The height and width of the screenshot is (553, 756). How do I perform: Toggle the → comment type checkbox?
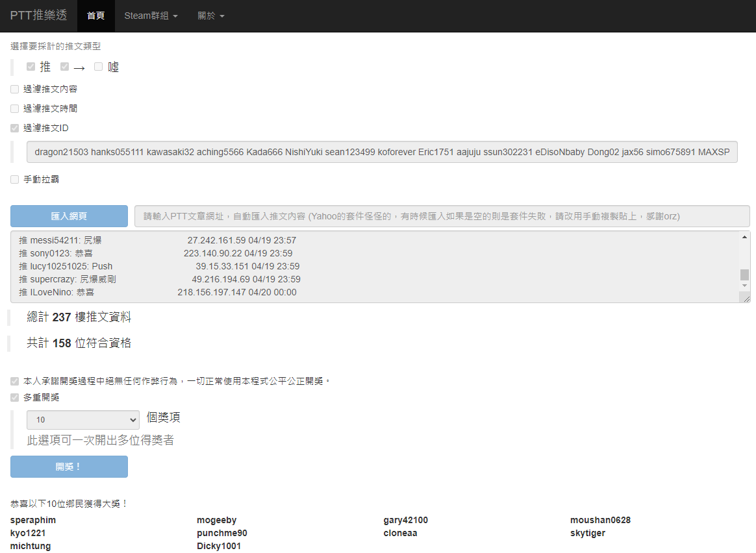[x=64, y=66]
